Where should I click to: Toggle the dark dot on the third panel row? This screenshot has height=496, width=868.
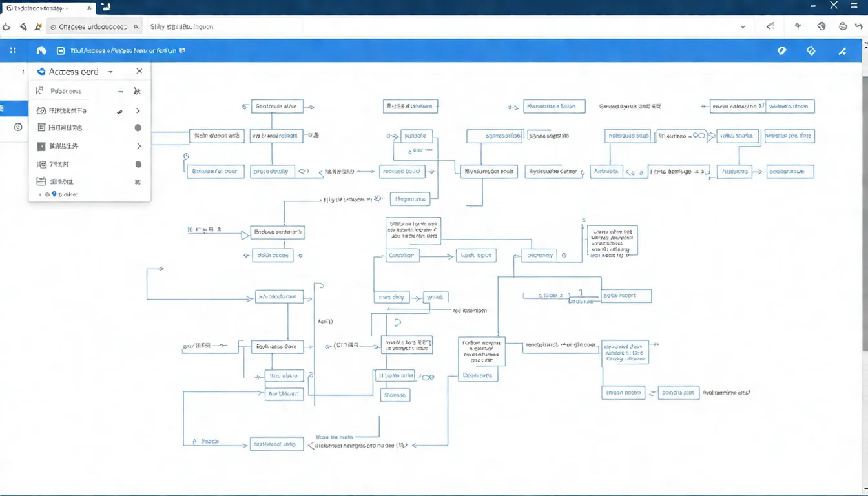click(x=137, y=127)
